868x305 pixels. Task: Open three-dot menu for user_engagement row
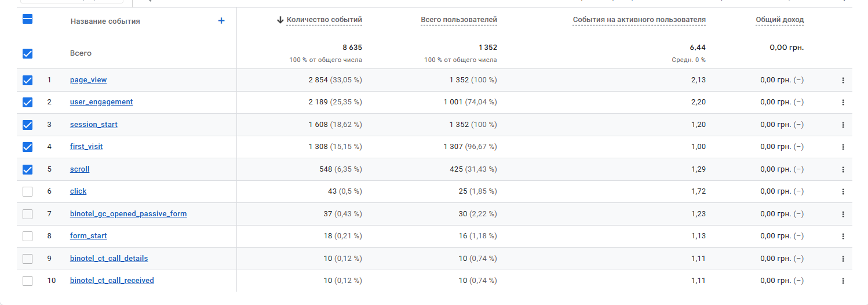click(x=843, y=103)
